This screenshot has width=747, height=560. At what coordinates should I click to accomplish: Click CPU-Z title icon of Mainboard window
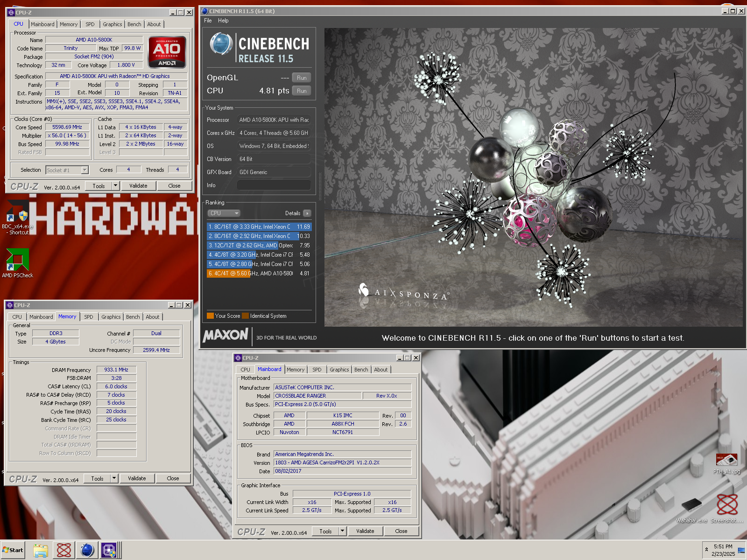(x=238, y=358)
